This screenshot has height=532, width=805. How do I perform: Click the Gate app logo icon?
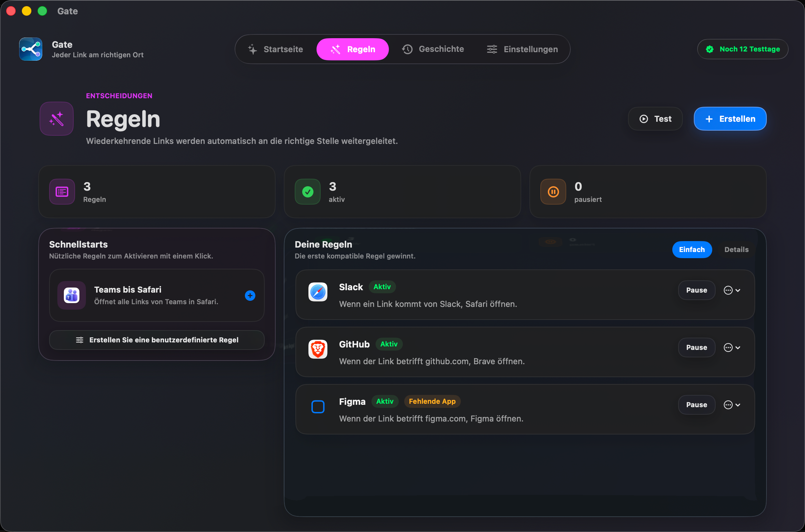point(31,49)
